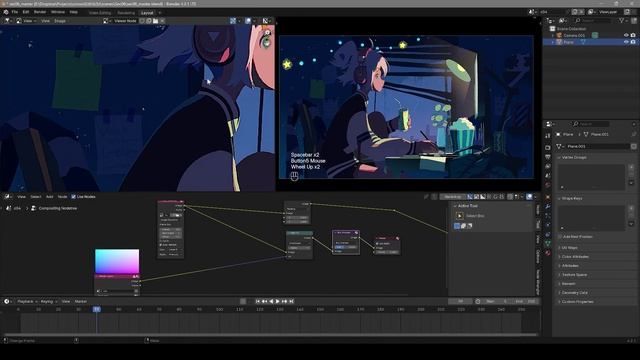Open the Scene properties tab icon
The image size is (640, 360).
click(548, 176)
